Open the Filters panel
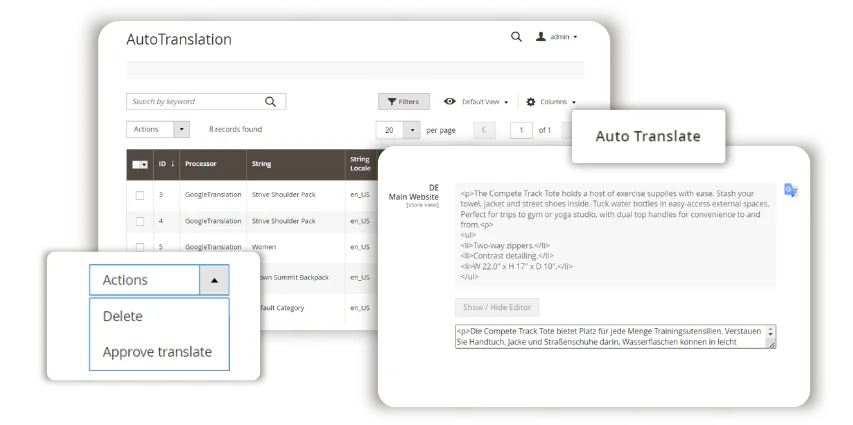 [404, 102]
